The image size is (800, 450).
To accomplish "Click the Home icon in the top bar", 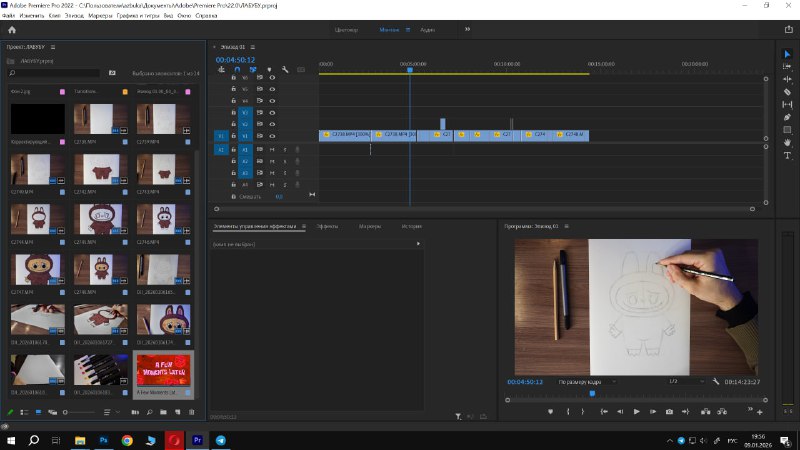I will pyautogui.click(x=12, y=30).
